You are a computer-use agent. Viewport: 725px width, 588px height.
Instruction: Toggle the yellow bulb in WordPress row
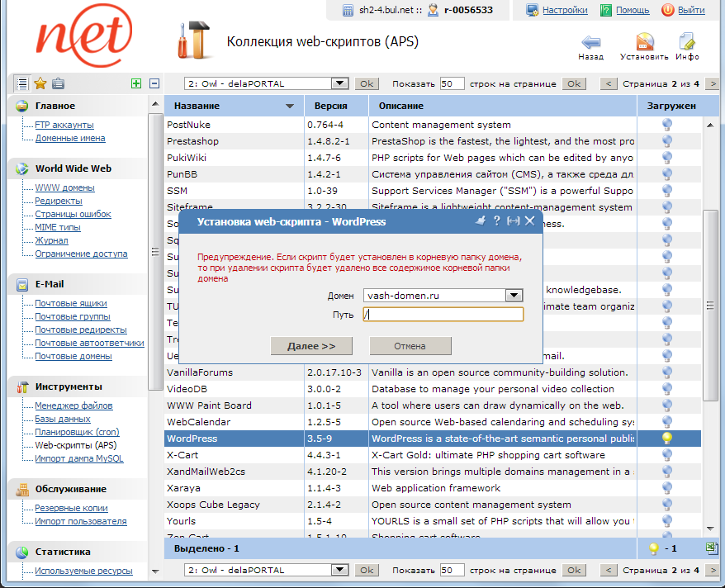(x=666, y=439)
